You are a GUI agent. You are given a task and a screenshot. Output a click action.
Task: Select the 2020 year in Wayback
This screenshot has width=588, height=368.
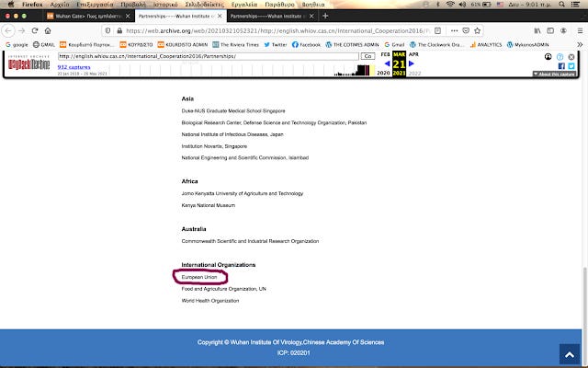(x=383, y=73)
